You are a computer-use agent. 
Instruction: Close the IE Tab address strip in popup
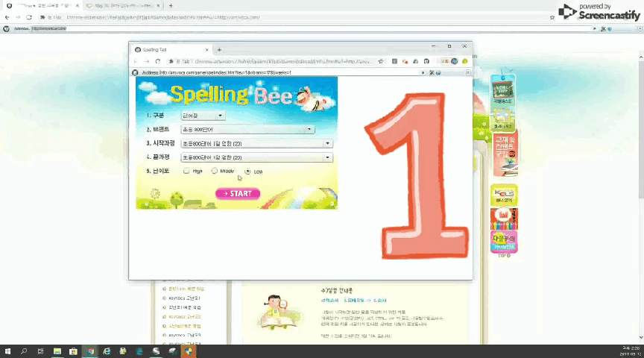(468, 72)
